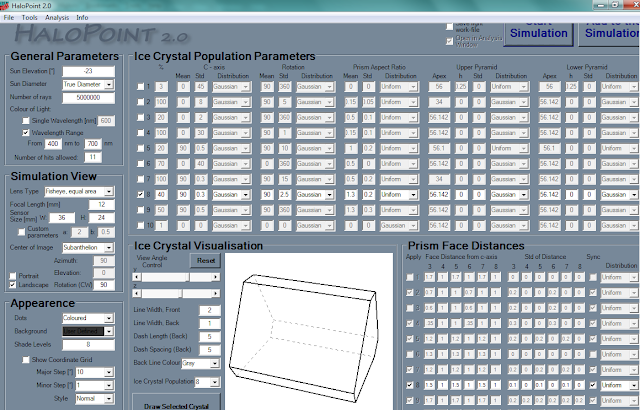
Task: Enable Custom parameters checkbox
Action: pos(22,232)
